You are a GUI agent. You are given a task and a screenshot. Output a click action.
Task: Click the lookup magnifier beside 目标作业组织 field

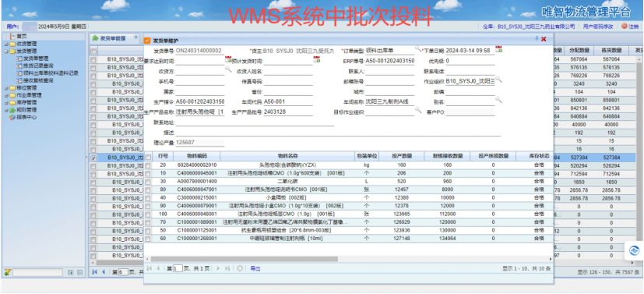[417, 110]
